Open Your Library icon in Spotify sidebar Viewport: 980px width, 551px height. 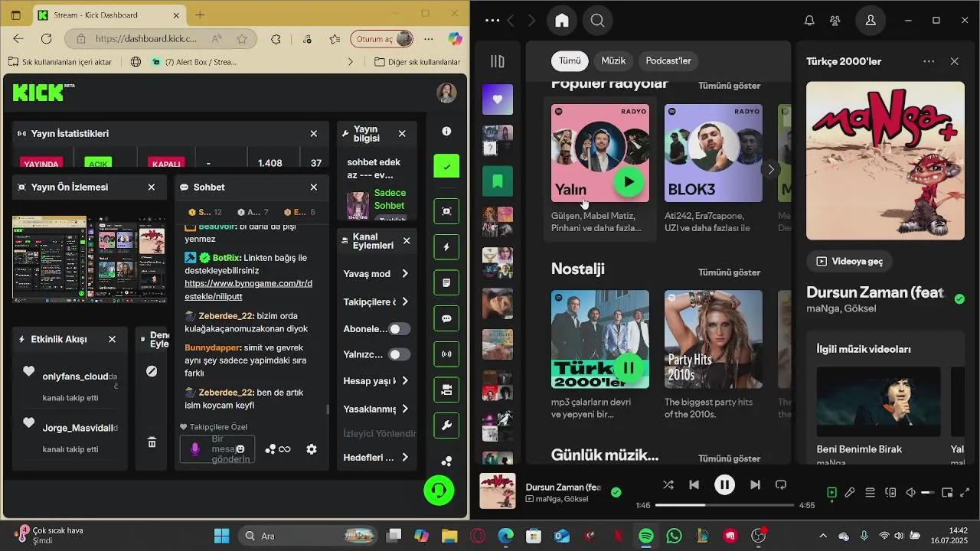point(498,61)
